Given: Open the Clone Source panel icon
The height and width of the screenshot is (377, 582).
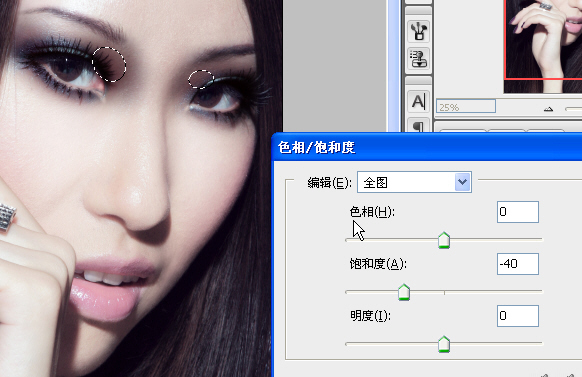Looking at the screenshot, I should [419, 59].
